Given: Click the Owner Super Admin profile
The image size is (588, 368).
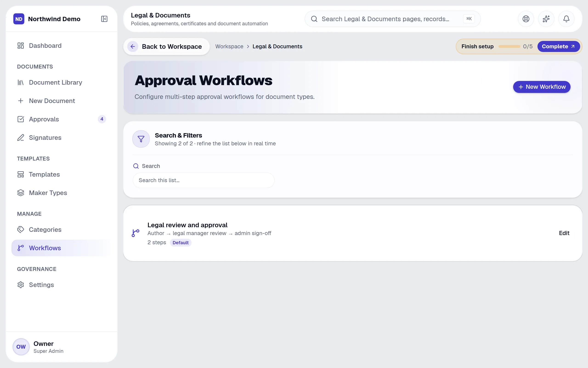Looking at the screenshot, I should (x=62, y=347).
